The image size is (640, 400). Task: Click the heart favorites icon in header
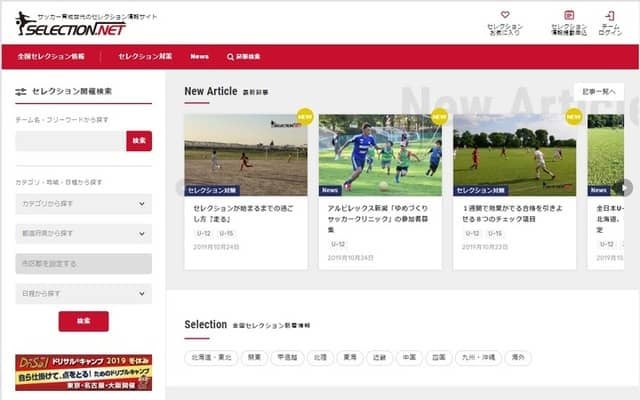[505, 15]
